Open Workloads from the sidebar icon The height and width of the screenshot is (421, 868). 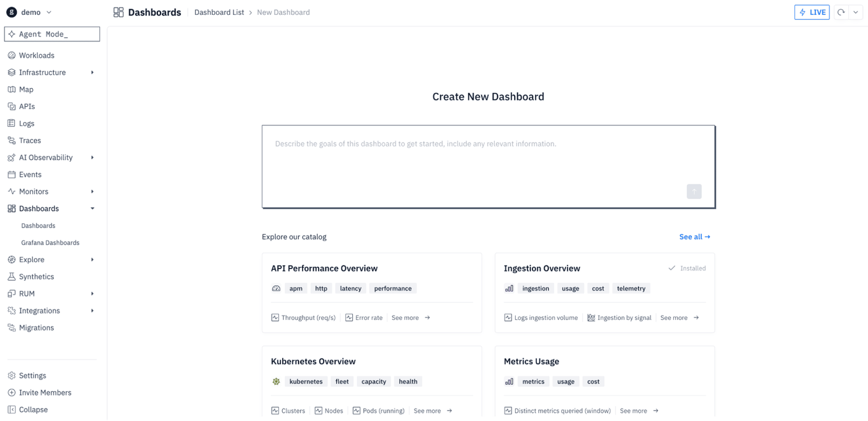(11, 55)
